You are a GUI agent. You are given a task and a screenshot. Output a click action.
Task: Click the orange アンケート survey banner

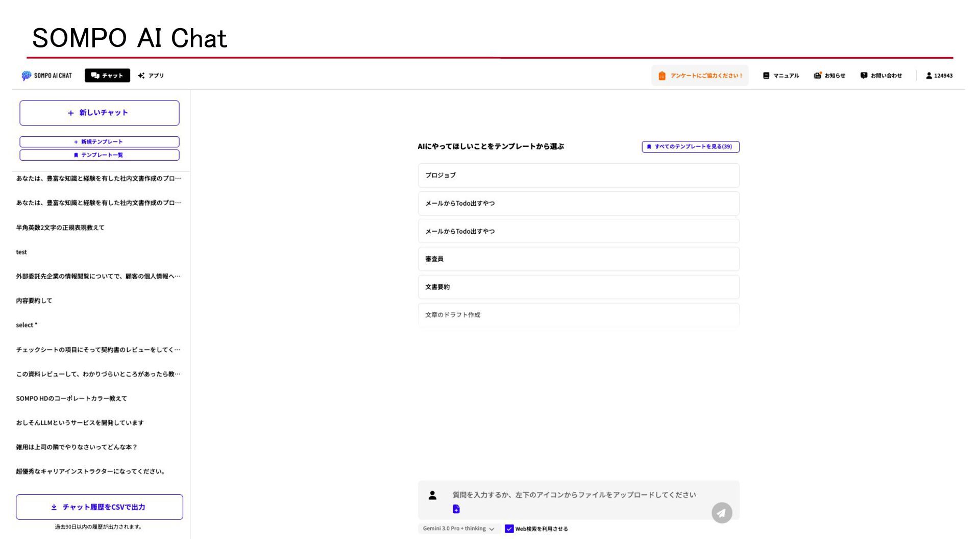point(700,76)
